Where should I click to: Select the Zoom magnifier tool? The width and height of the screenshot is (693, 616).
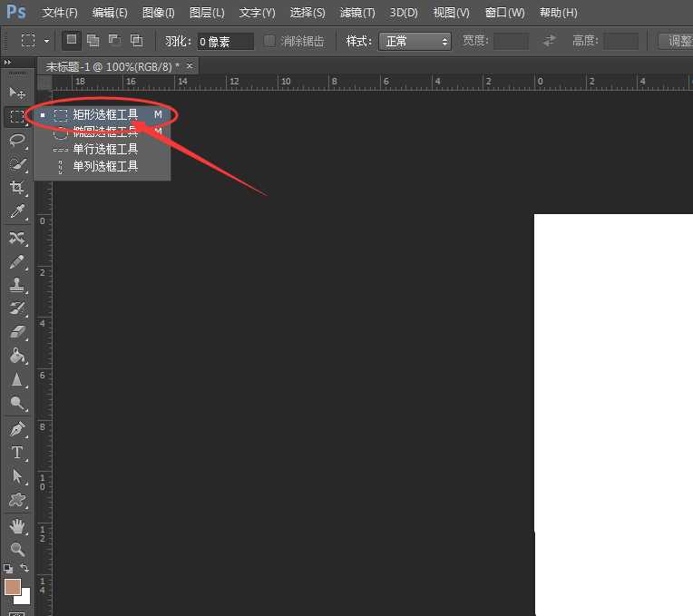17,549
